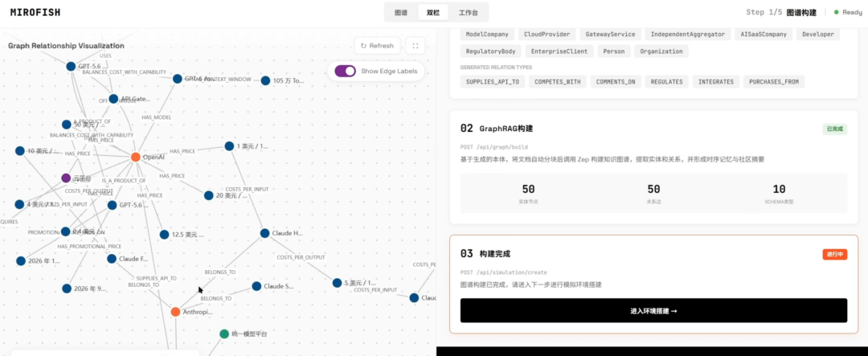Select the Person entity tag
868x356 pixels.
[614, 51]
